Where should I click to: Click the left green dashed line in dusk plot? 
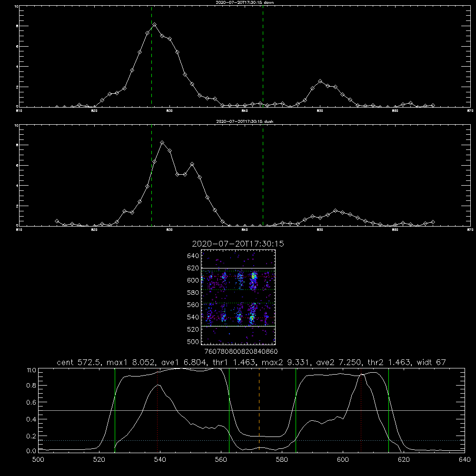click(x=151, y=176)
